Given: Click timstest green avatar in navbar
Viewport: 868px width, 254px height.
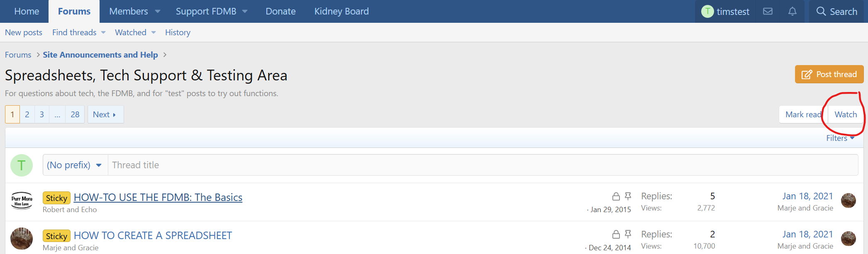Looking at the screenshot, I should [x=707, y=11].
